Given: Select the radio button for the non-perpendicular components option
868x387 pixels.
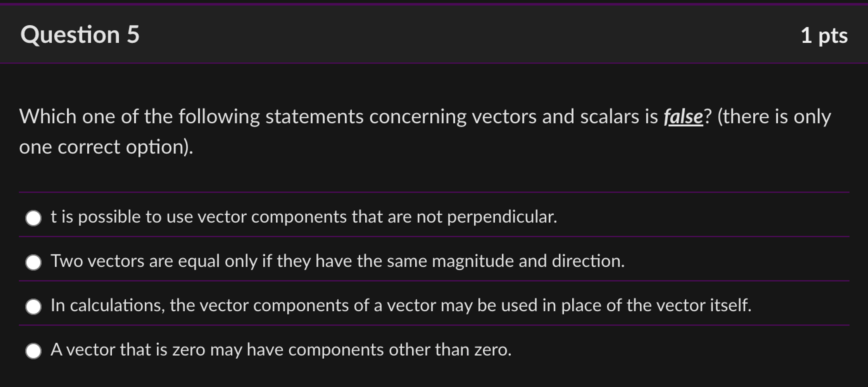Looking at the screenshot, I should pyautogui.click(x=33, y=219).
